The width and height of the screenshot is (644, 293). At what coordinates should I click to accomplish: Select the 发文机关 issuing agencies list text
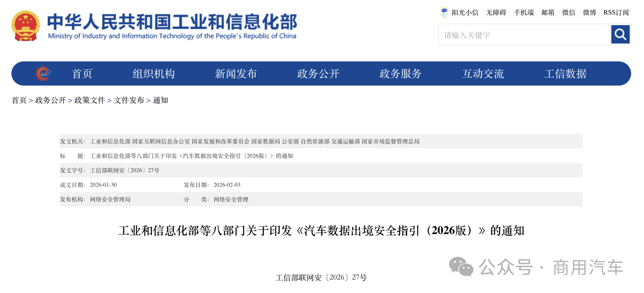point(255,141)
